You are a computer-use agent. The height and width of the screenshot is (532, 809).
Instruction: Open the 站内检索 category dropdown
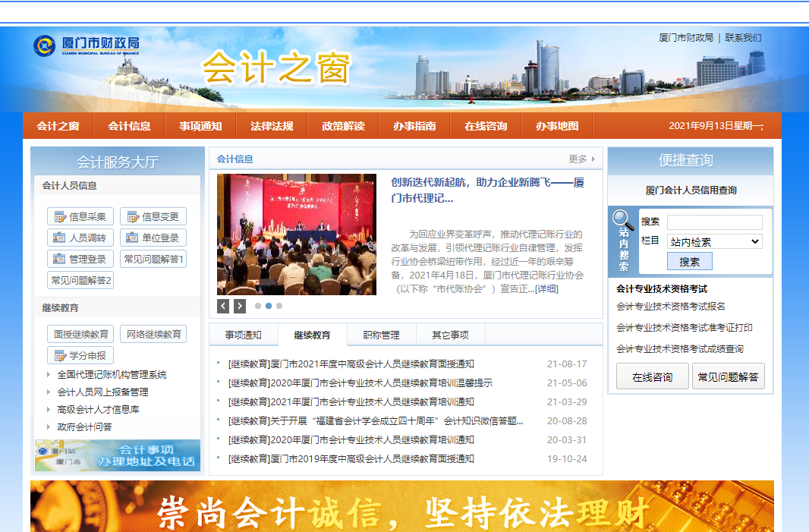pyautogui.click(x=714, y=241)
